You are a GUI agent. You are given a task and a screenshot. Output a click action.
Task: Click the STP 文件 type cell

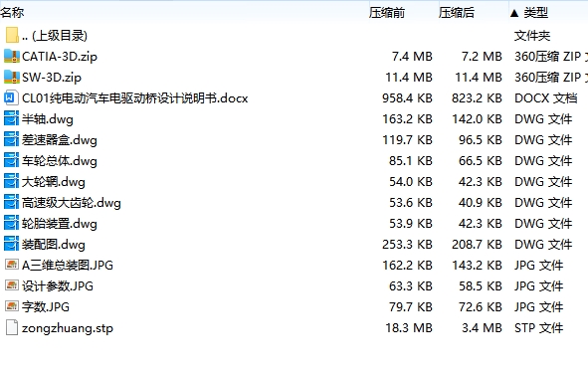539,328
